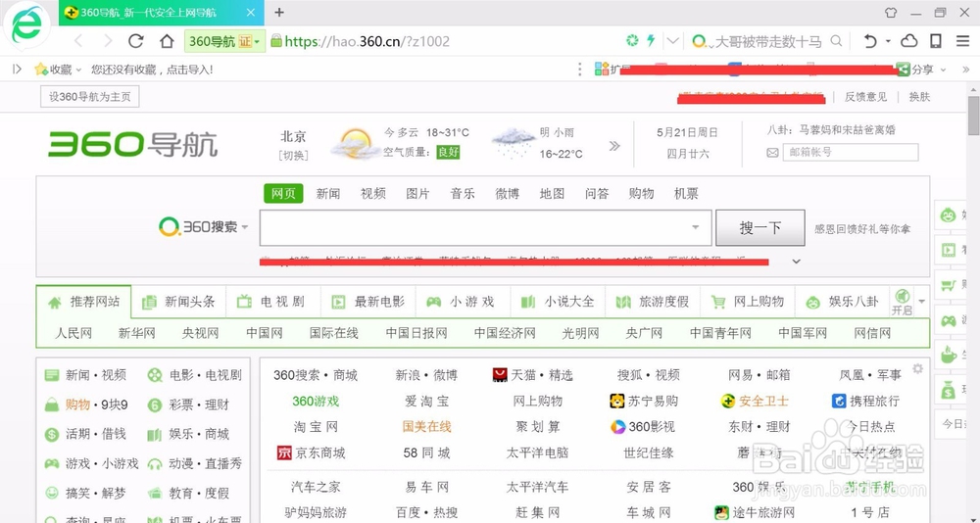Screen dimensions: 980x523
Task: Select the 视频 search tab
Action: pos(373,194)
